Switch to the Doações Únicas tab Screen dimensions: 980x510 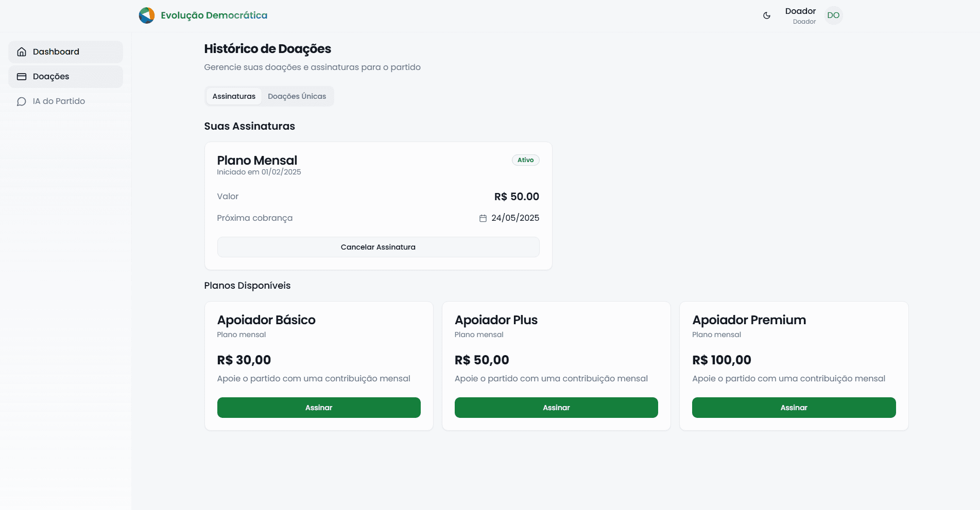tap(297, 96)
